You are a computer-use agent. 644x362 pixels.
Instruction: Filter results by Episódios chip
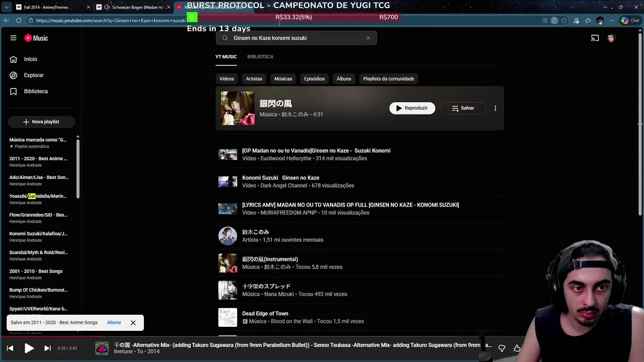[314, 79]
